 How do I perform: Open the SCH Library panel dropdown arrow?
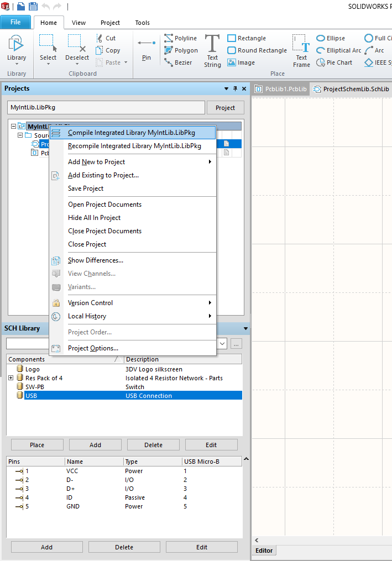tap(245, 328)
